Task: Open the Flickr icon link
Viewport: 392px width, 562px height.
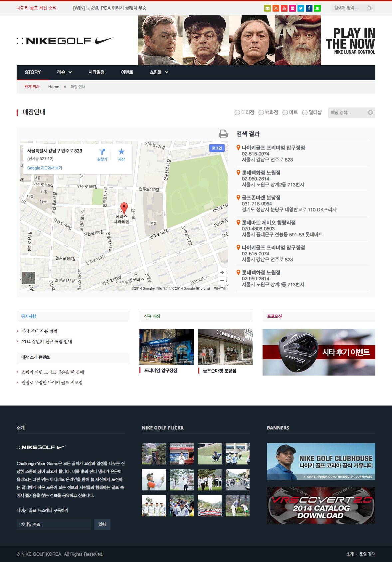Action: coord(293,8)
